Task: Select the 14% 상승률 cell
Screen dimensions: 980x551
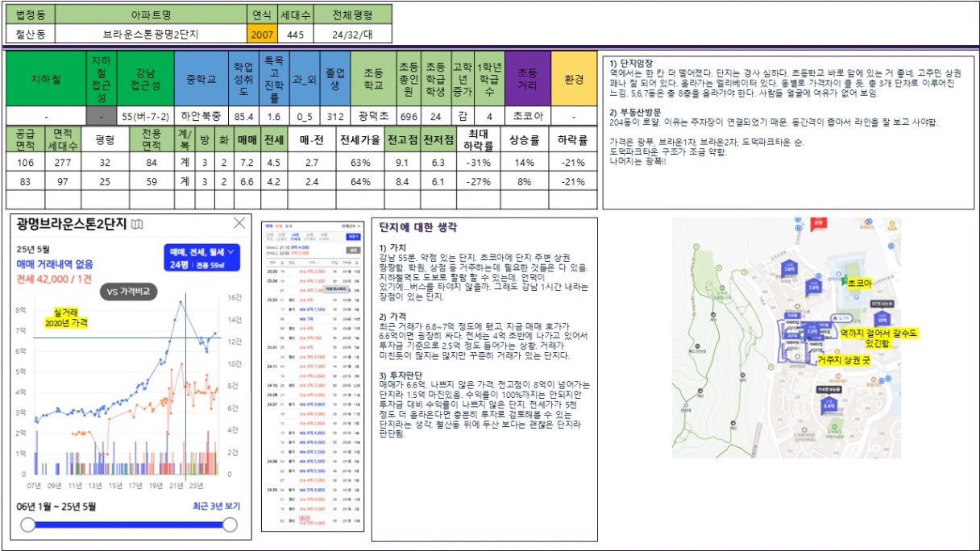Action: tap(525, 163)
